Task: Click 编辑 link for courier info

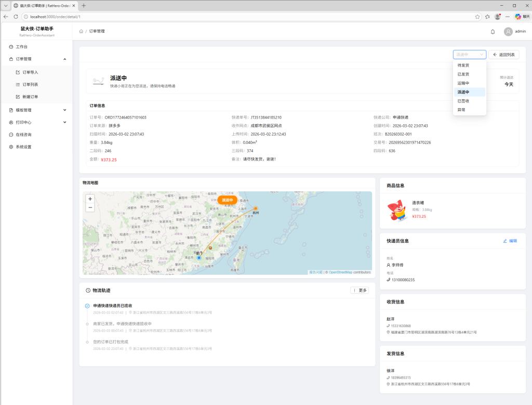Action: tap(510, 241)
